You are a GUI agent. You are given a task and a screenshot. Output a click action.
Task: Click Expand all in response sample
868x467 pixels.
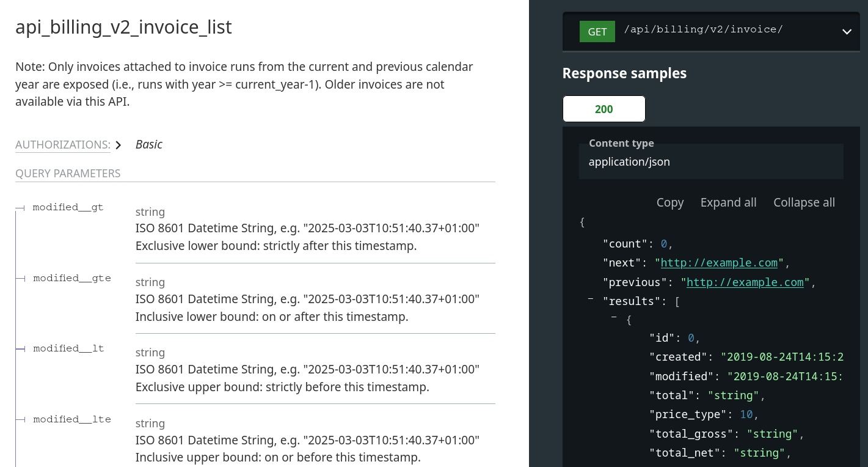point(728,202)
